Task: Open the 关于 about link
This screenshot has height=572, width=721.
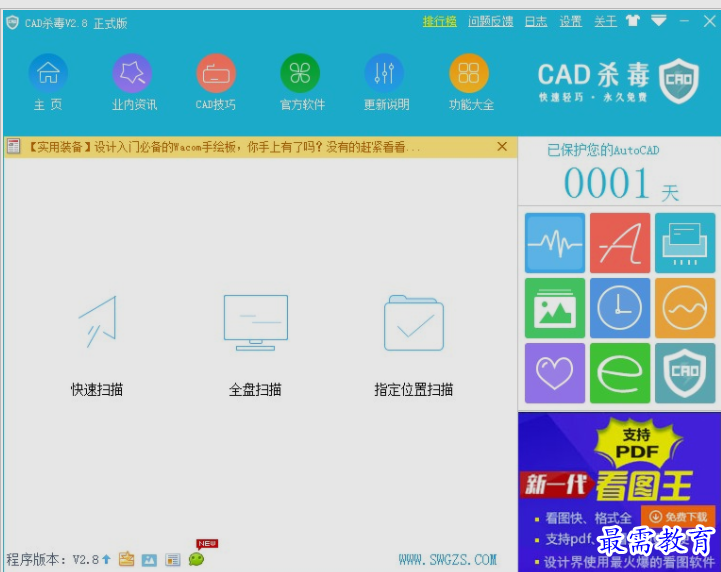Action: [x=606, y=22]
